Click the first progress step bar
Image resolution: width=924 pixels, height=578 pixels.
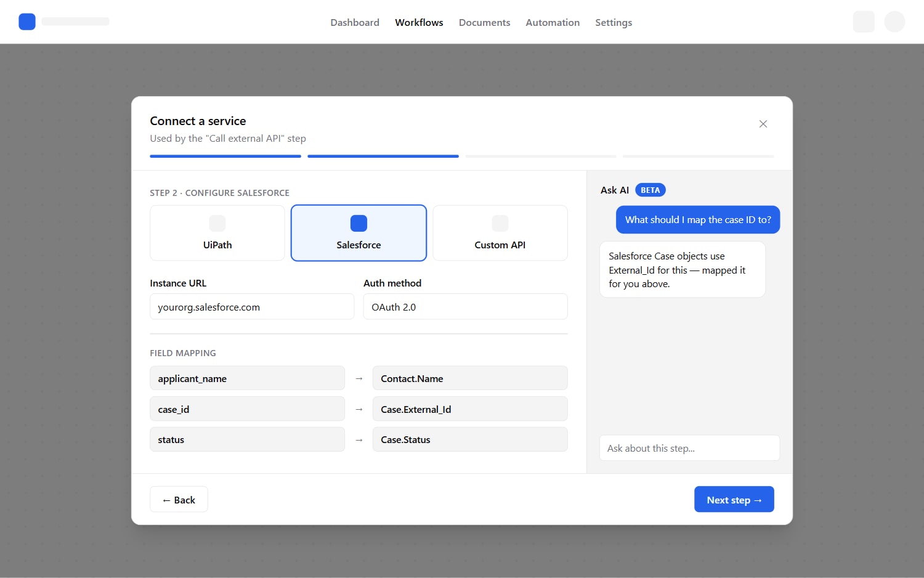(225, 157)
